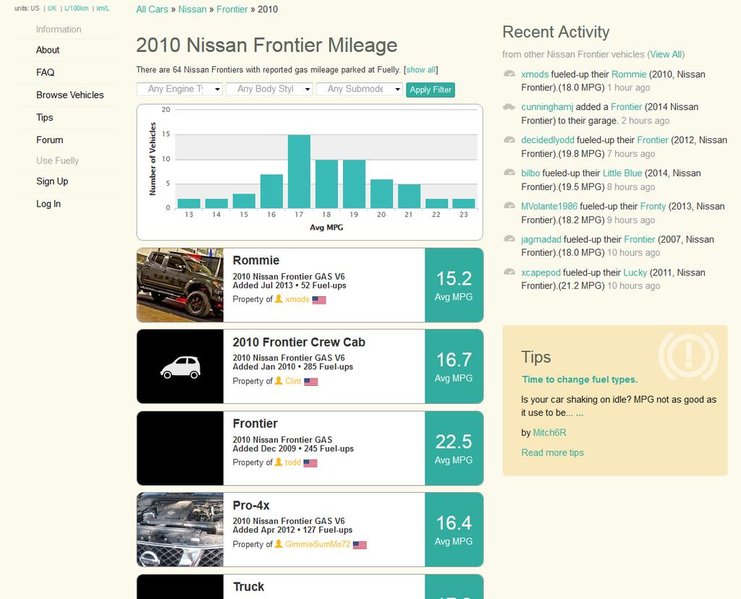Click the gauge icon beside xcapepod activity
The height and width of the screenshot is (599, 741).
pos(509,272)
